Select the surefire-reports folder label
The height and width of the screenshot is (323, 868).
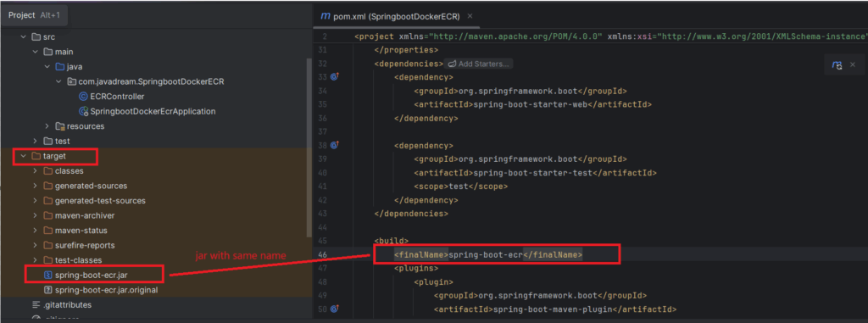point(85,246)
